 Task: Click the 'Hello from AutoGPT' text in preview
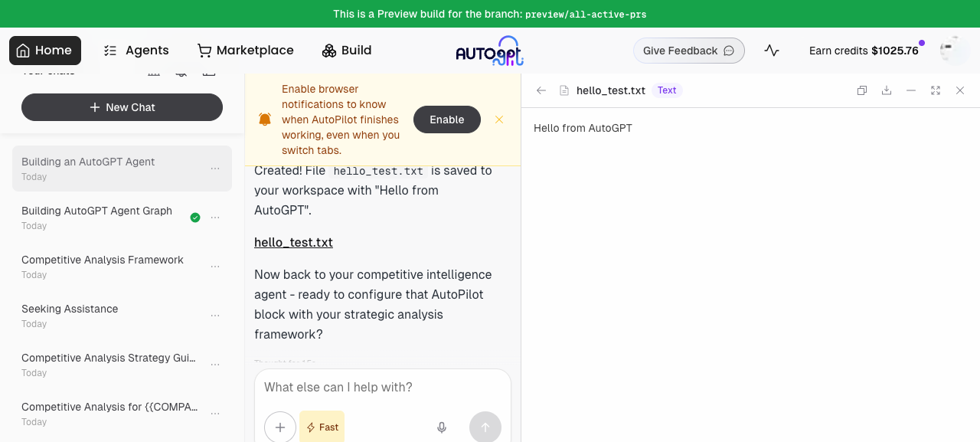click(583, 128)
